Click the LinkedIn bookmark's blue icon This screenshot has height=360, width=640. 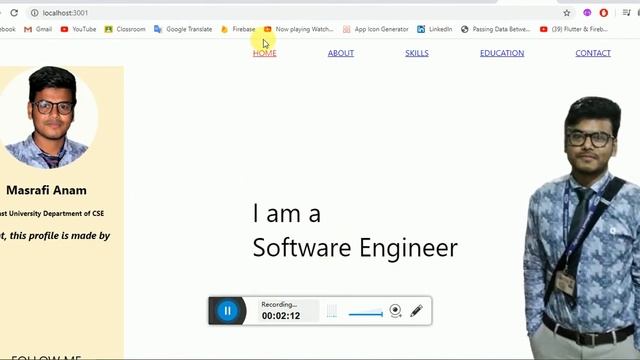[421, 29]
